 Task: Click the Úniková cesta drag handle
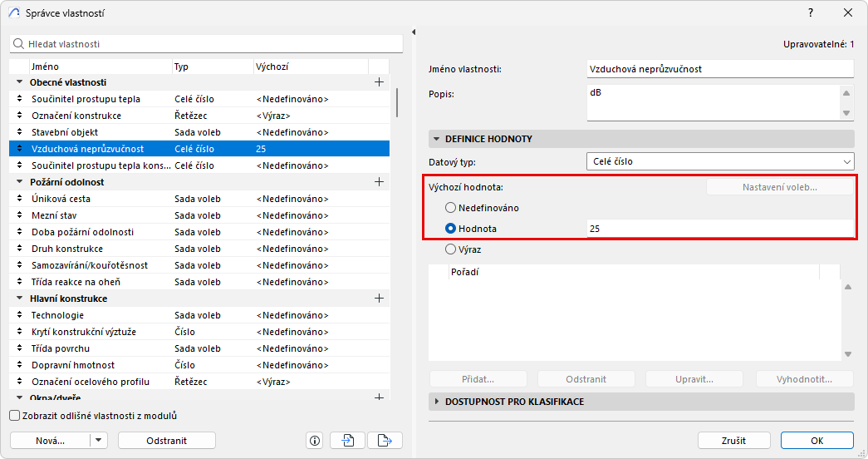(20, 199)
